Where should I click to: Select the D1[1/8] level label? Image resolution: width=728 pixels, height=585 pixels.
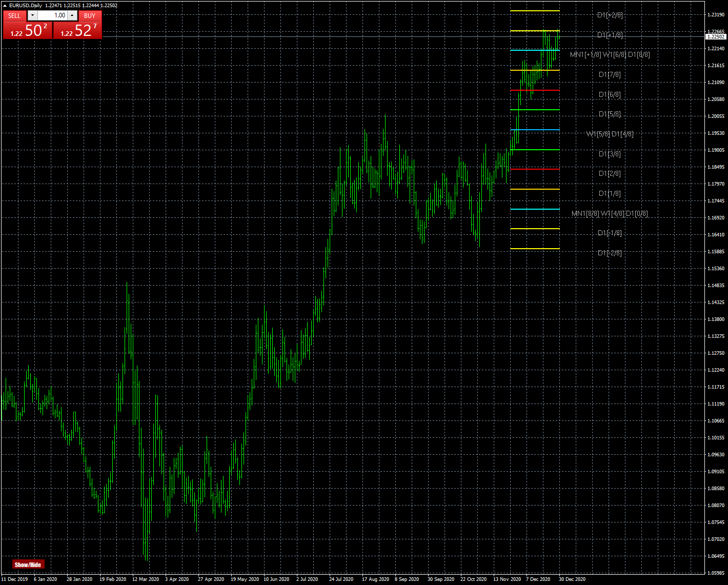tap(610, 193)
